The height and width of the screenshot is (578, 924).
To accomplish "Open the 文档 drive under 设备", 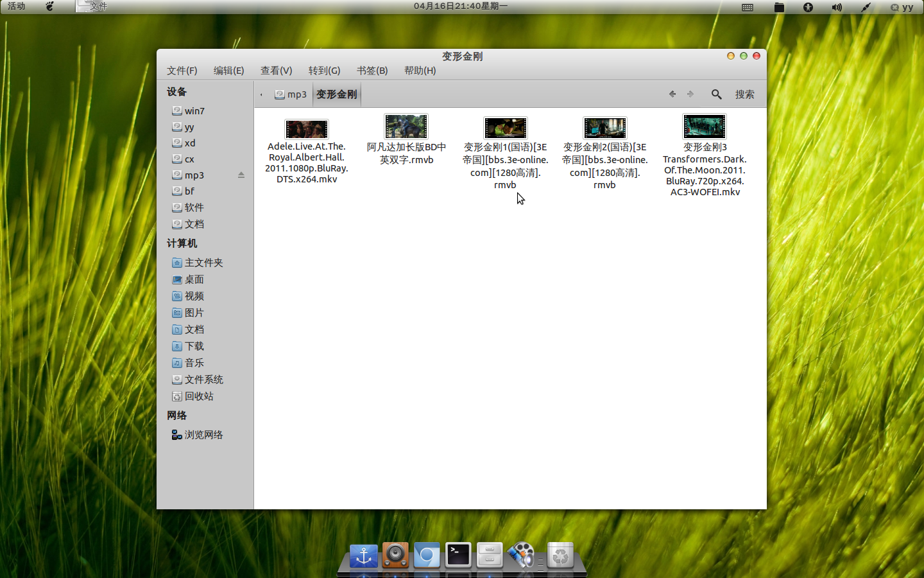I will coord(188,224).
